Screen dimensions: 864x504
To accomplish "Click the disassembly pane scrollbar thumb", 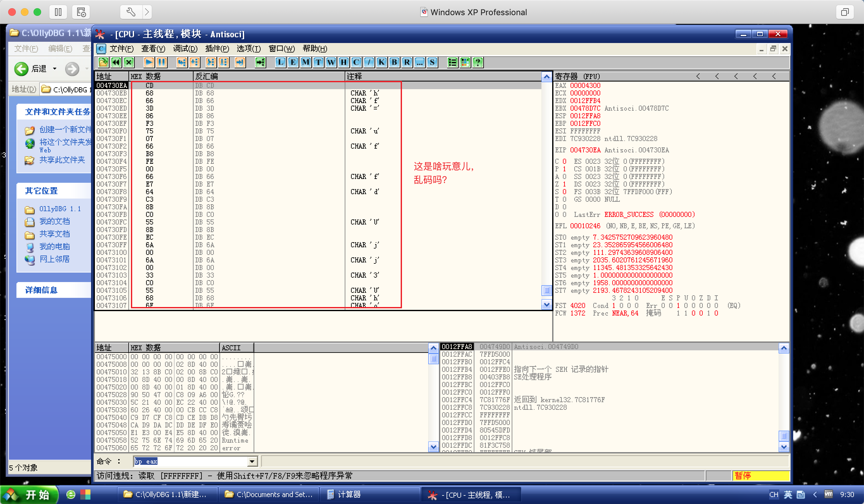I will tap(546, 290).
